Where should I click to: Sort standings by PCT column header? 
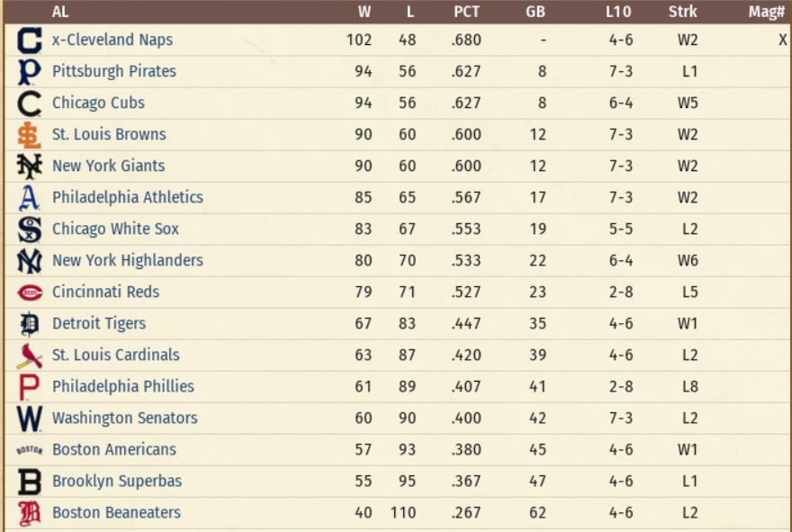tap(467, 12)
